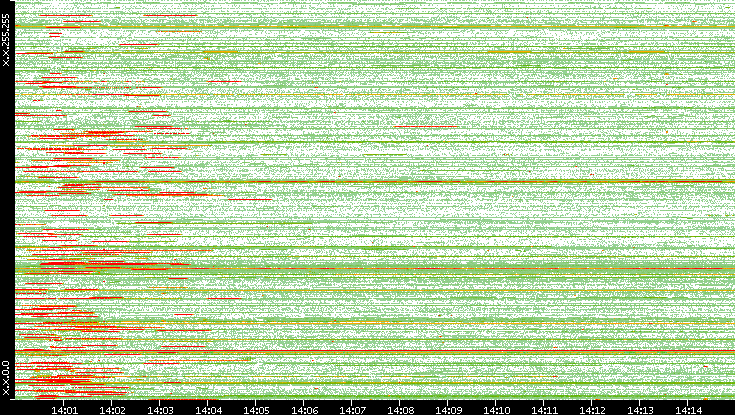735x415 pixels.
Task: Select the 14:07 time axis label
Action: pos(352,409)
